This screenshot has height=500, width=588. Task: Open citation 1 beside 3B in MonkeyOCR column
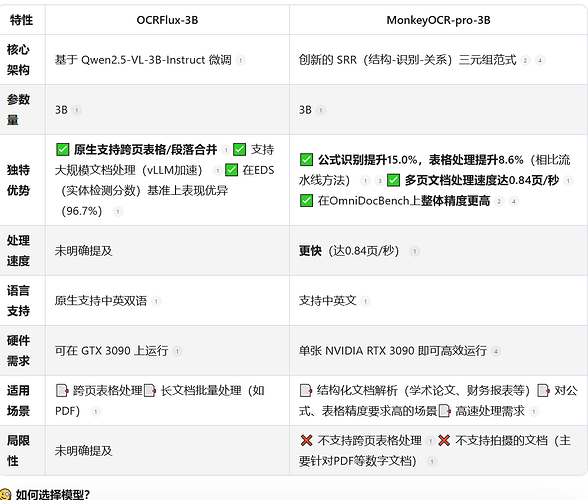point(321,110)
